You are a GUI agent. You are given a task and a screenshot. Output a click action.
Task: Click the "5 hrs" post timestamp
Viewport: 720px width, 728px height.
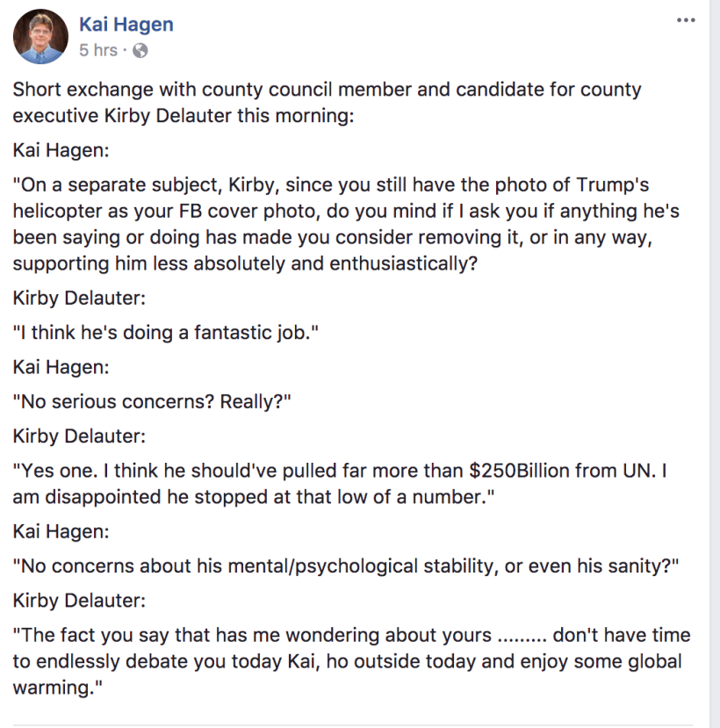click(97, 51)
